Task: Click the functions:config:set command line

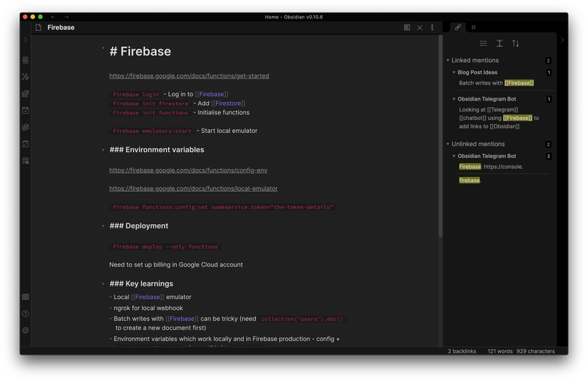Action: pyautogui.click(x=223, y=207)
